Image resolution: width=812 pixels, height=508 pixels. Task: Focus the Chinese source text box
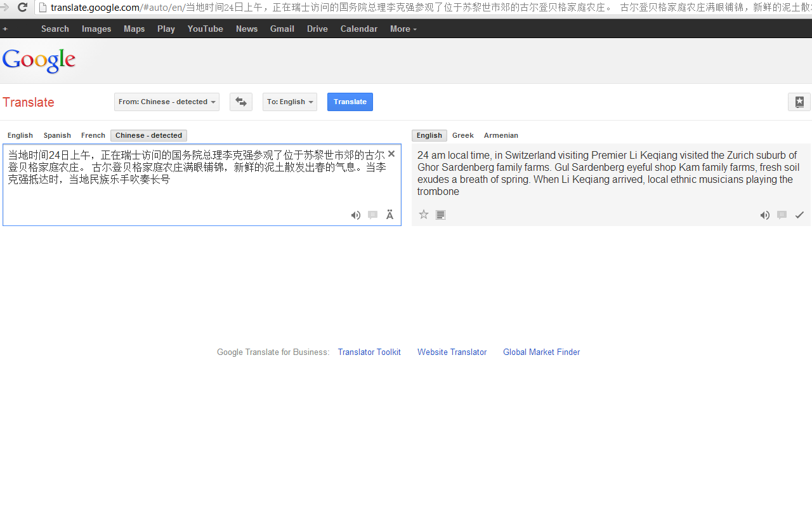coord(202,185)
